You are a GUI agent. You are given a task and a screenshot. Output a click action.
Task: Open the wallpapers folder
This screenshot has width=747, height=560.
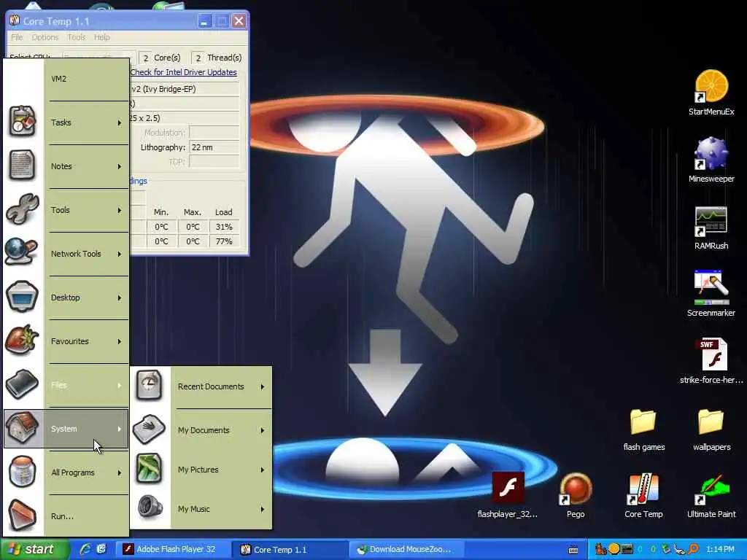pyautogui.click(x=711, y=429)
